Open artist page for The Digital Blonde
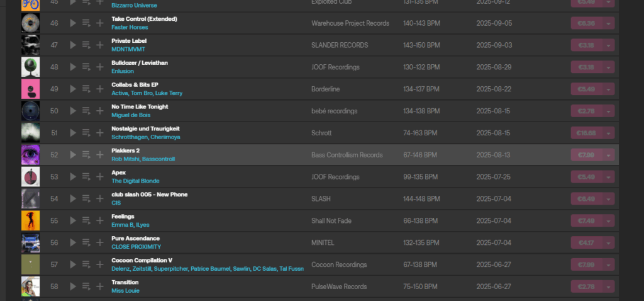Image resolution: width=644 pixels, height=301 pixels. coord(135,181)
